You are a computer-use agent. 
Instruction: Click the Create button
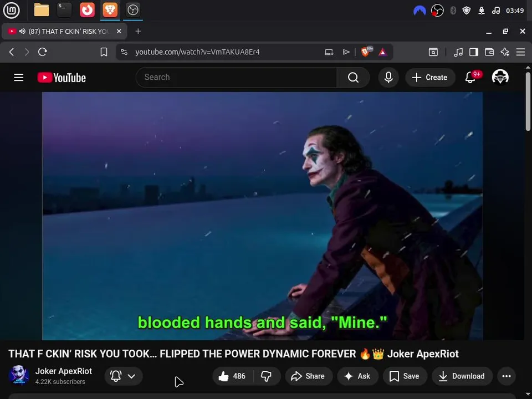click(x=430, y=78)
